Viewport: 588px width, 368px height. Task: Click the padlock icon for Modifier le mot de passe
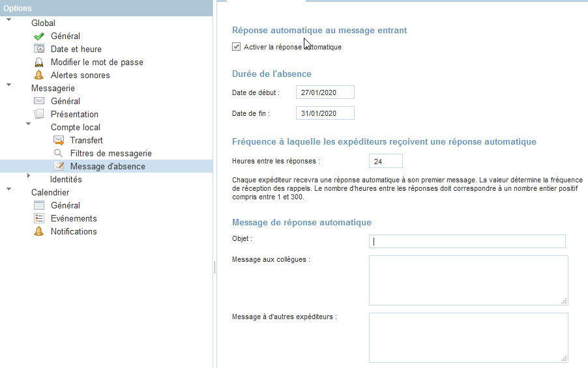39,63
